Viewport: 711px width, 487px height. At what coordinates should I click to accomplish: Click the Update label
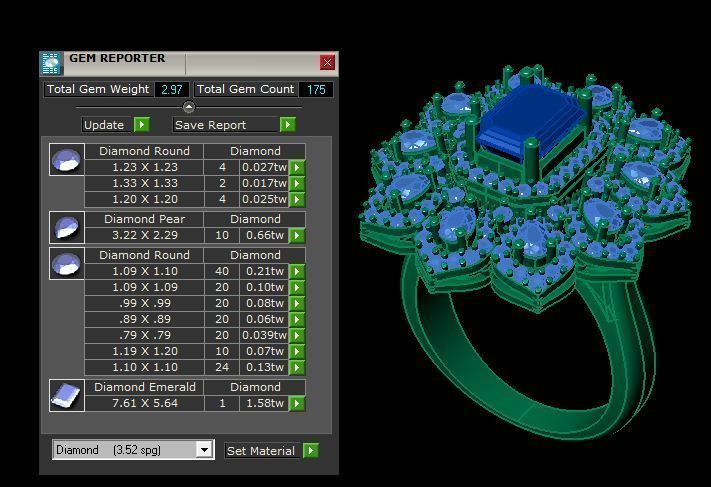click(107, 125)
